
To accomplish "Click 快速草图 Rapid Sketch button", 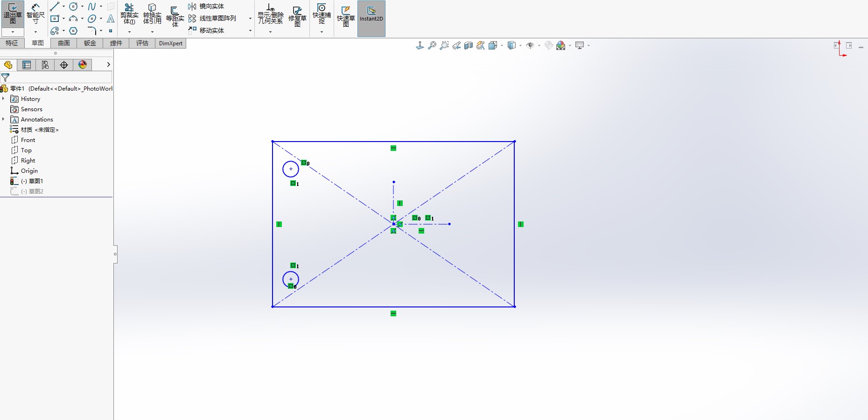I will pos(346,16).
